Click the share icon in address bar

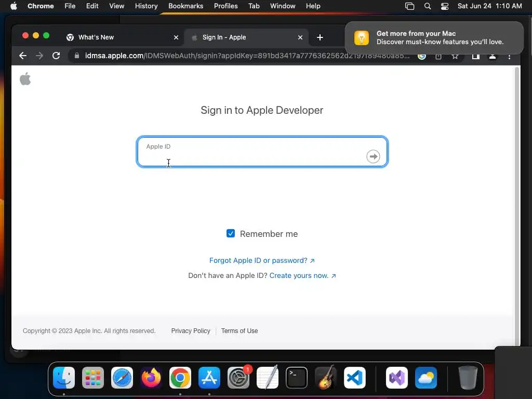pos(438,57)
